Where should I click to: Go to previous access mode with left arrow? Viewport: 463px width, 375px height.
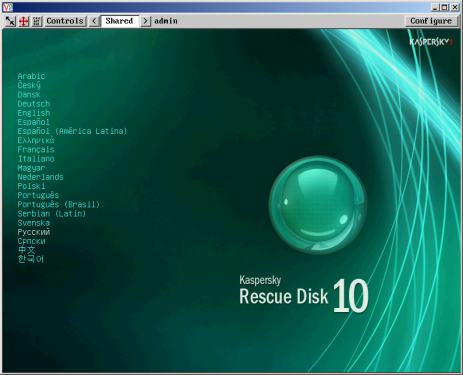click(94, 21)
